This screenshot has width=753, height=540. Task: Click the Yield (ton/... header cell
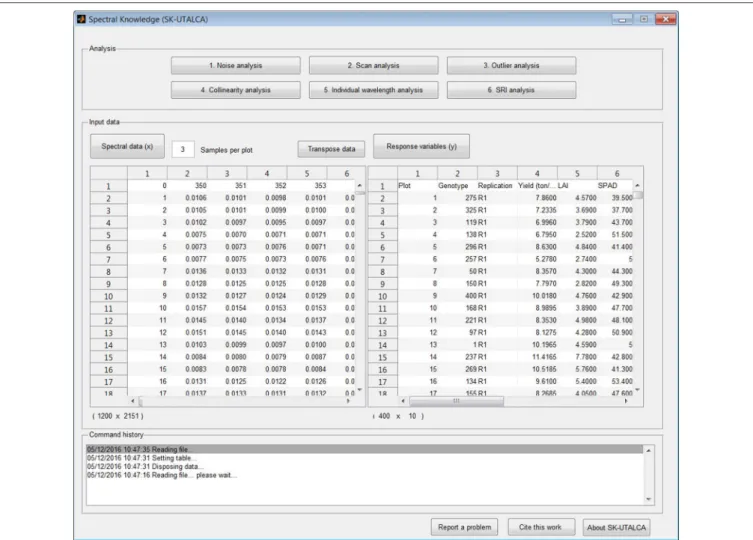[537, 185]
